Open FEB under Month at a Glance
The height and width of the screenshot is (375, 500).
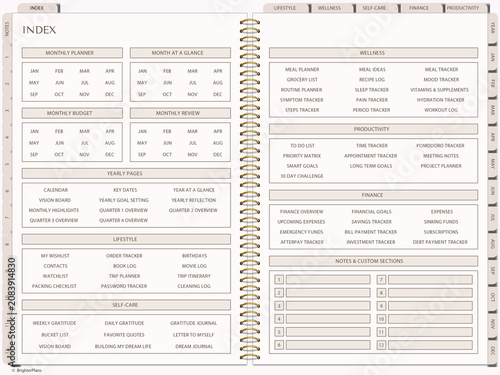coord(167,71)
